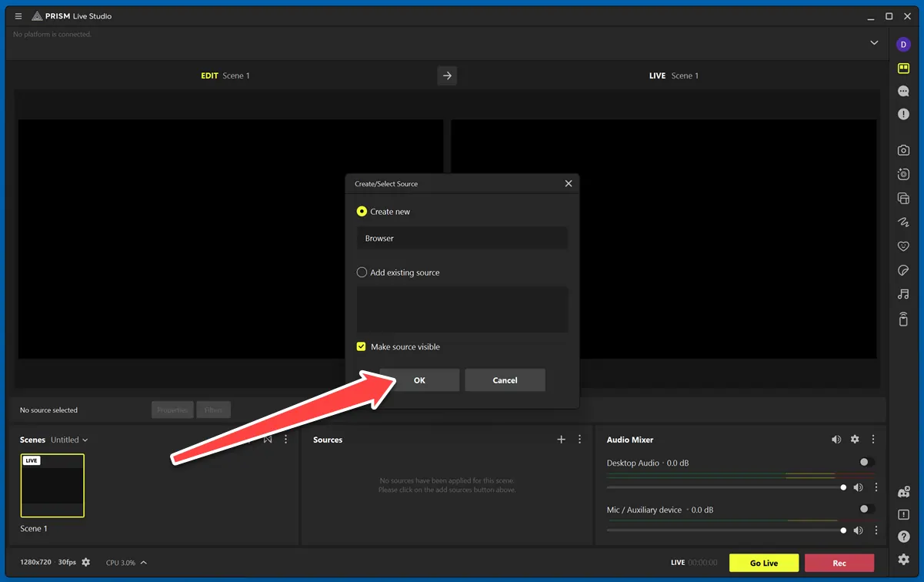Expand the CPU 3.0% stats arrow

coord(144,563)
